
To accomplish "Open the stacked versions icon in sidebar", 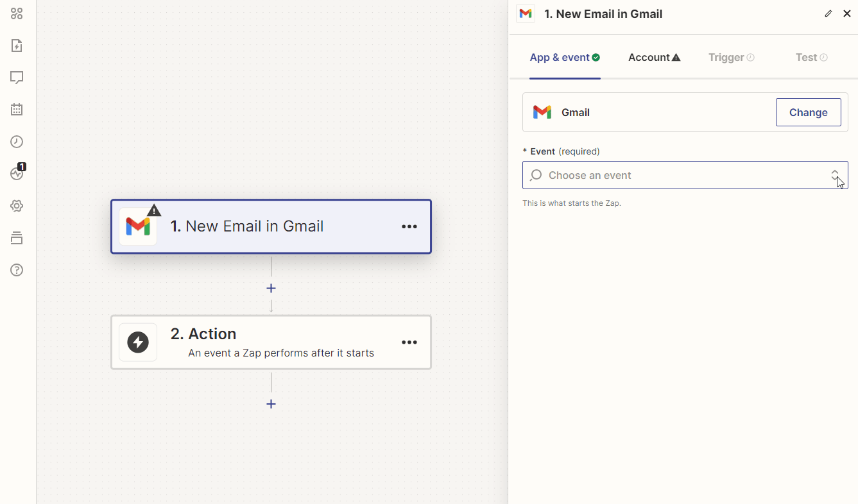I will click(x=17, y=238).
